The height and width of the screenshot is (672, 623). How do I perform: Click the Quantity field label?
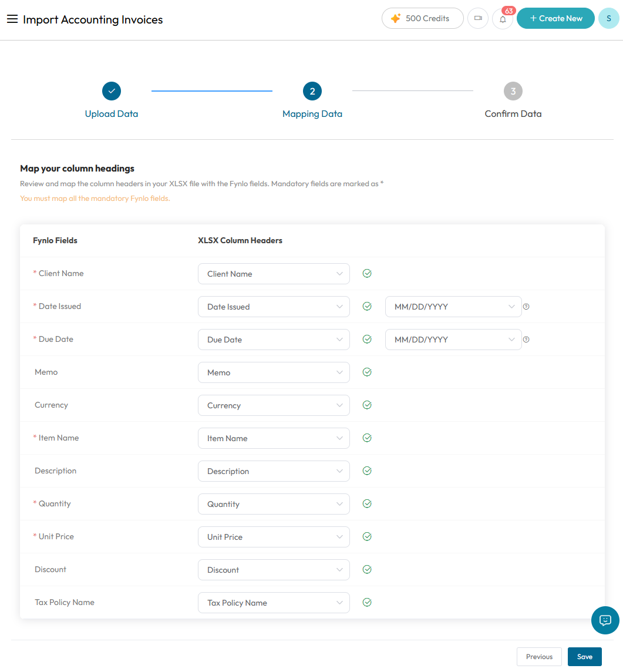coord(55,503)
